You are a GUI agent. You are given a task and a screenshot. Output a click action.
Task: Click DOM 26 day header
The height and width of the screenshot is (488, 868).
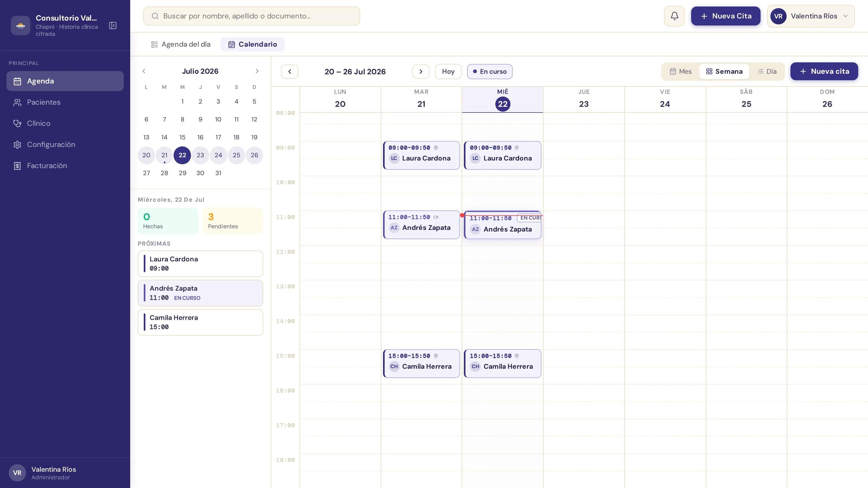click(x=828, y=100)
